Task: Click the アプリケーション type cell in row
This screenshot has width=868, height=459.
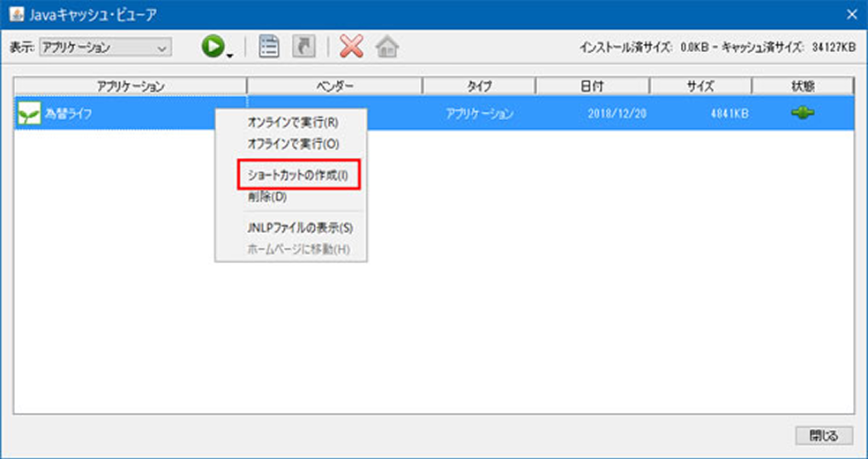Action: (x=479, y=114)
